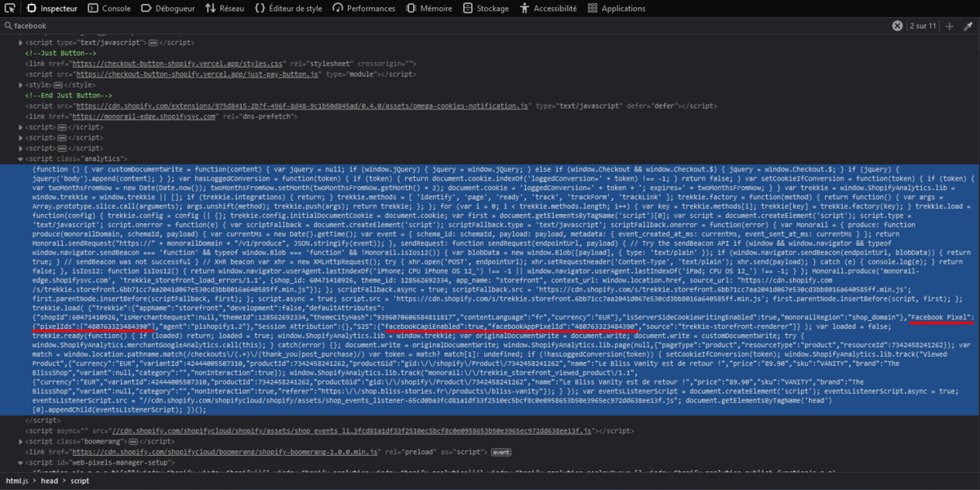Select the End Just Button comment node

[x=70, y=95]
